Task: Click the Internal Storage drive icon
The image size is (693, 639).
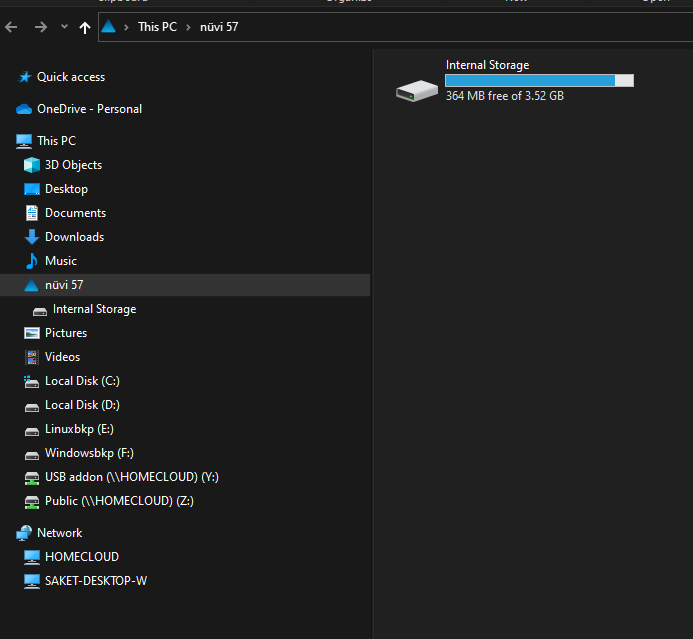Action: coord(416,91)
